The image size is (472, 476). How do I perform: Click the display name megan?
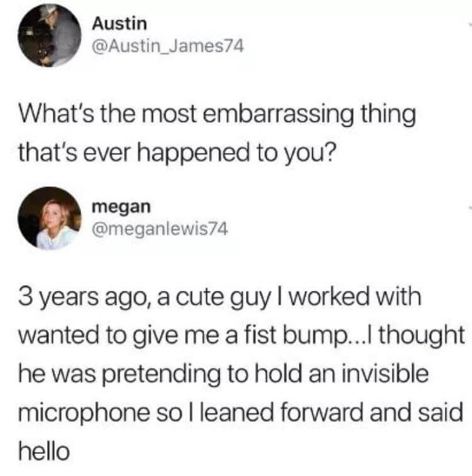coord(121,208)
